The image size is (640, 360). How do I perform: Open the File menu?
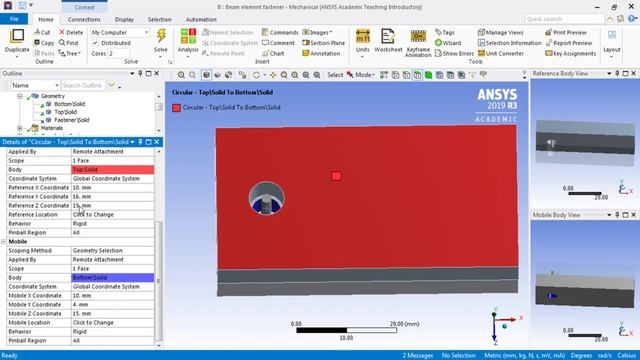click(14, 19)
